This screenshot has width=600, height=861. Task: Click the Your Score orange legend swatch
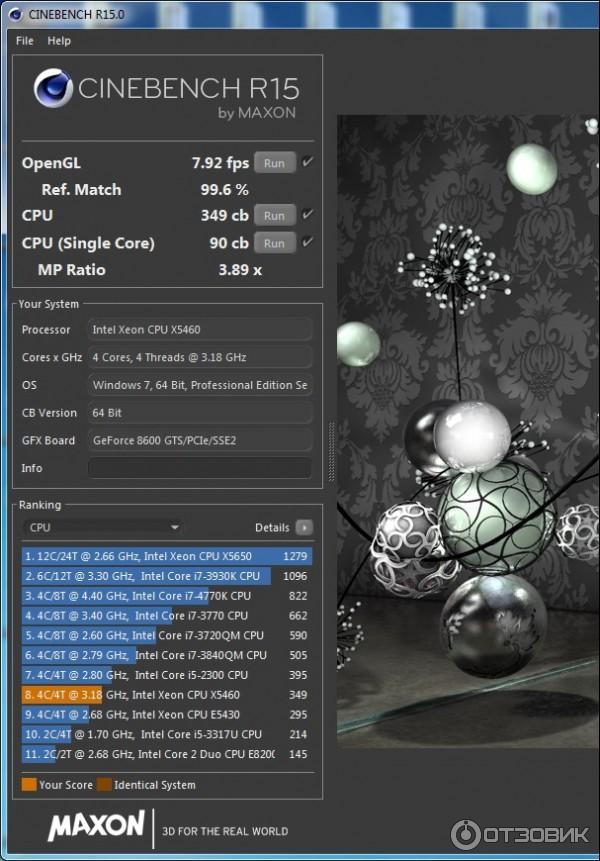[x=29, y=785]
